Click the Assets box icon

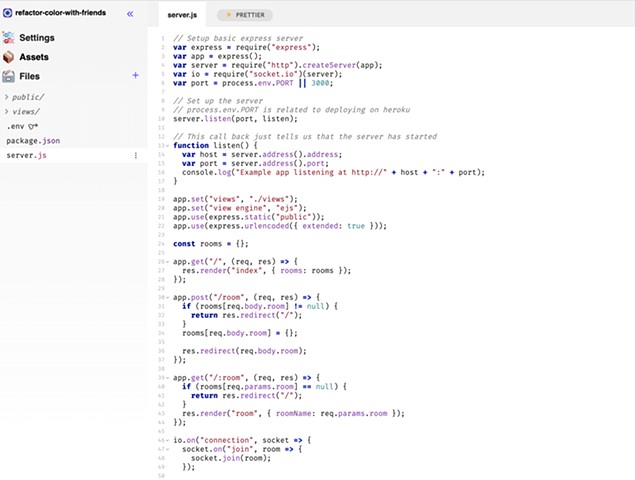coord(8,57)
